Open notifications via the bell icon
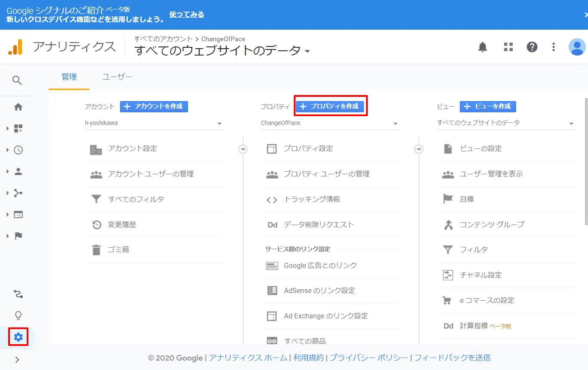 (482, 47)
